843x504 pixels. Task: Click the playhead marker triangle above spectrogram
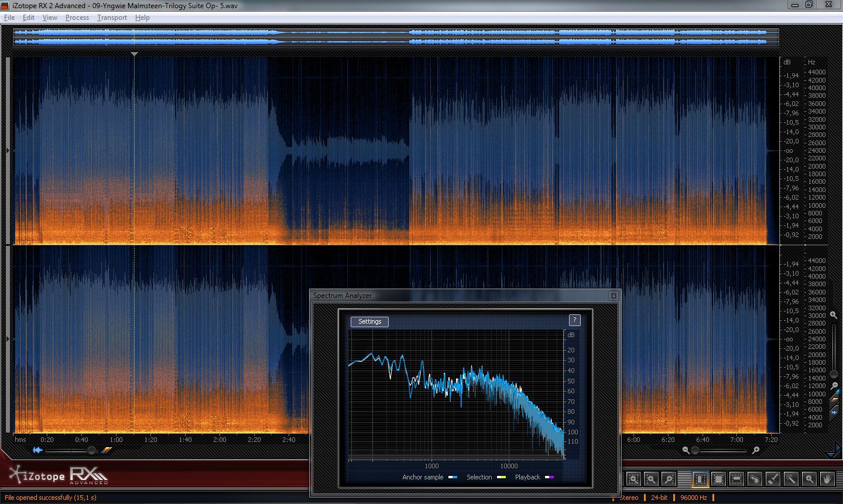tap(134, 54)
